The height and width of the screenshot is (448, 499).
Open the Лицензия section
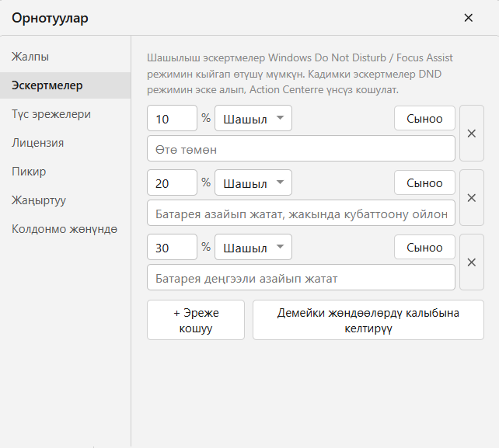pos(65,143)
